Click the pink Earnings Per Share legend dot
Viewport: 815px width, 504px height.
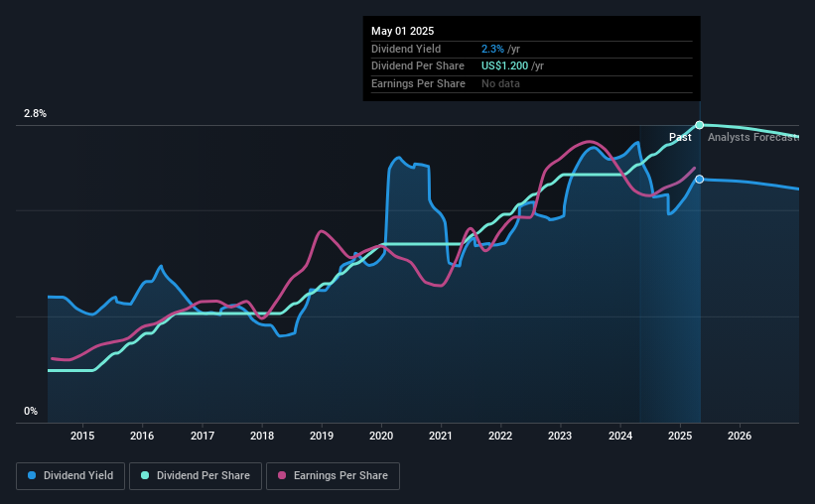click(282, 475)
